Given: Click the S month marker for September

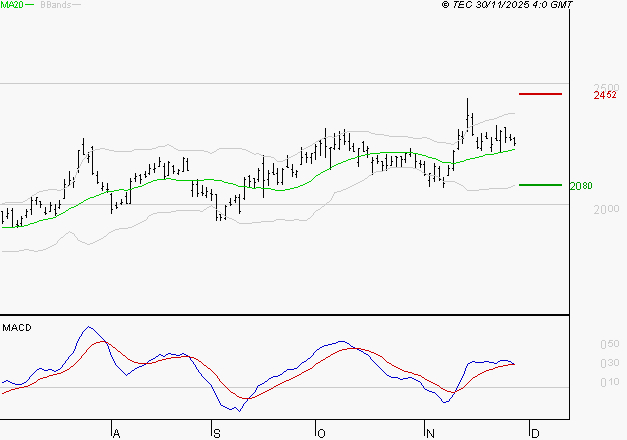Looking at the screenshot, I should click(217, 434).
